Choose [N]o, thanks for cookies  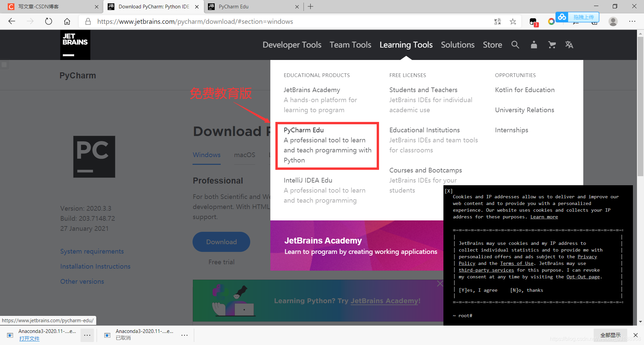[x=527, y=290]
